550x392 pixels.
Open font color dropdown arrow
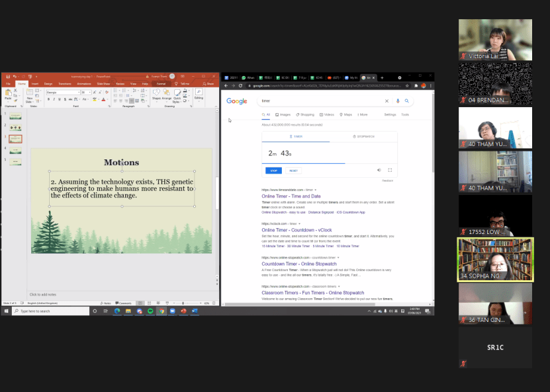pos(107,100)
